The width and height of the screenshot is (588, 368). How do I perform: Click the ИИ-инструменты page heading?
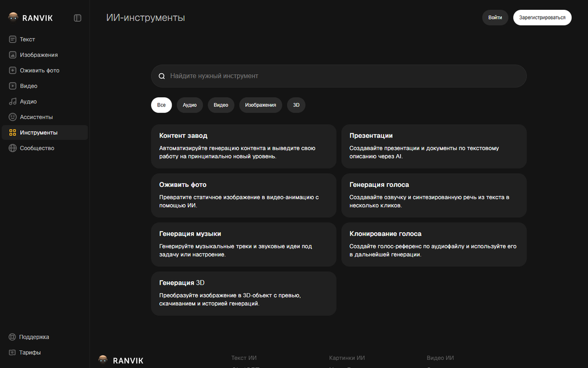click(145, 18)
